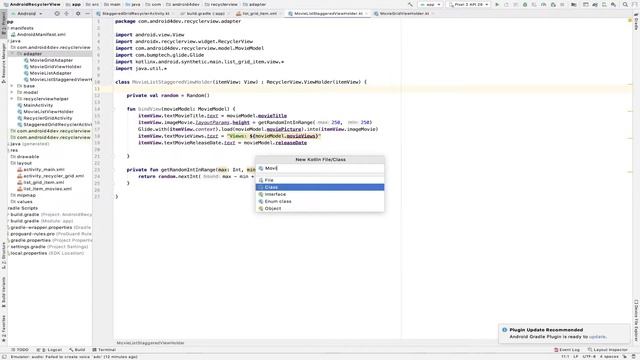Close the MovieListStaggeredViewHolder.kt tab
640x360 pixels.
[366, 13]
